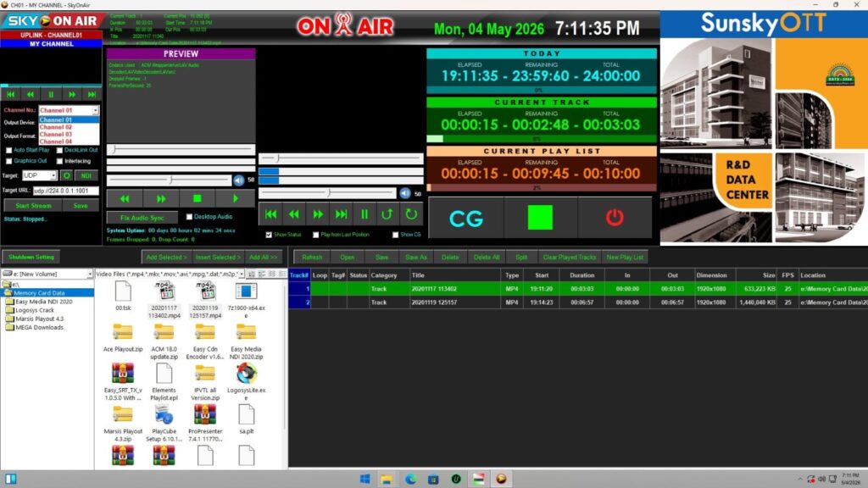Click the preview seek position slider
Image resolution: width=868 pixels, height=488 pixels.
(181, 149)
